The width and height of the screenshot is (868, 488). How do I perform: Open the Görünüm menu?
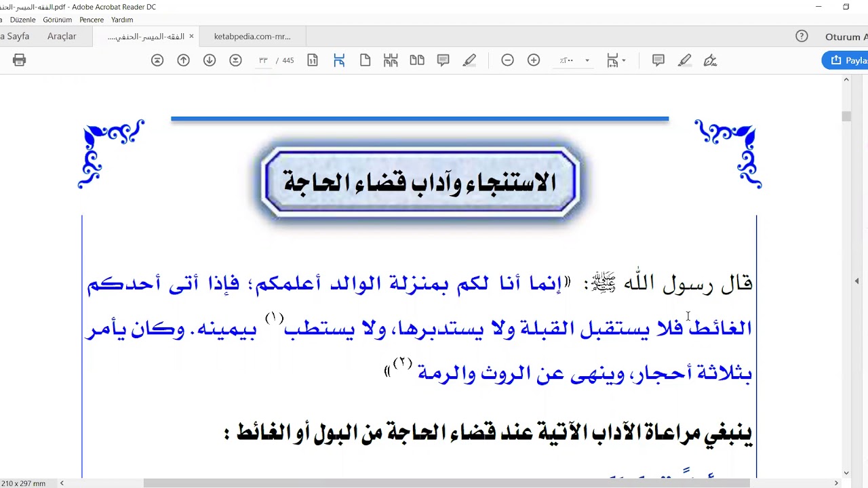[x=58, y=20]
